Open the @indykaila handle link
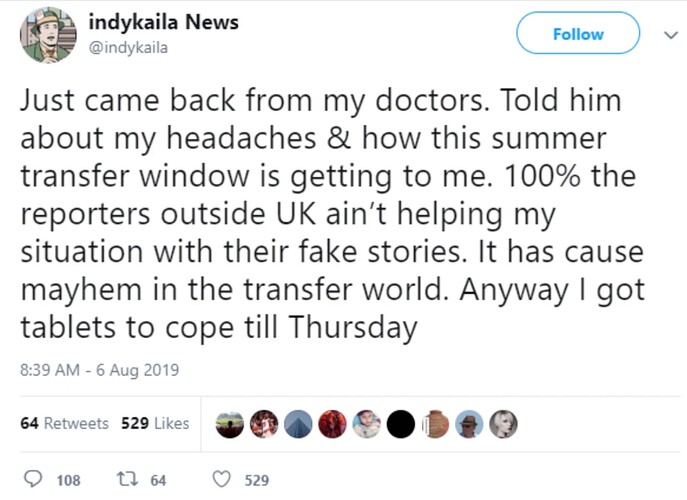The image size is (687, 500). click(x=128, y=47)
